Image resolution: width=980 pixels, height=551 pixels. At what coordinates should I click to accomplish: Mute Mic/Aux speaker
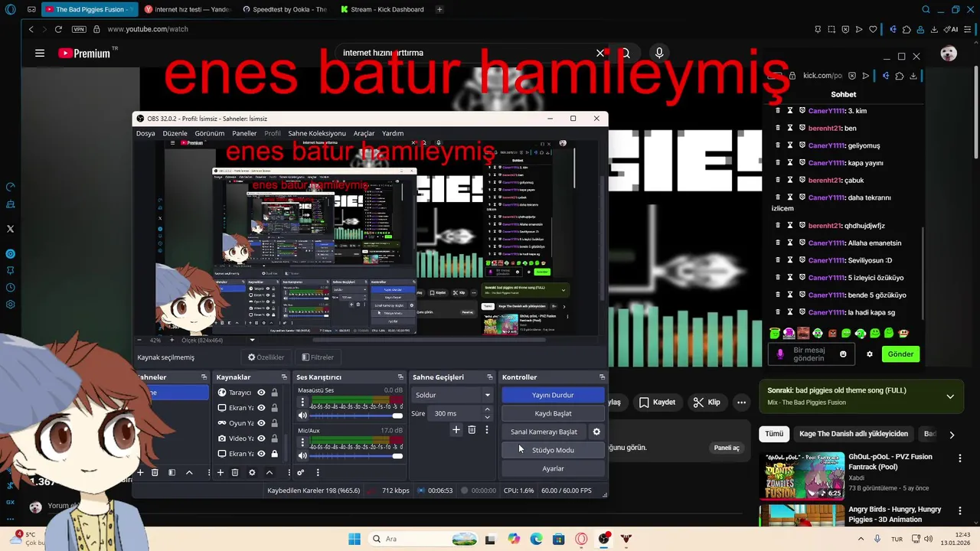tap(302, 456)
